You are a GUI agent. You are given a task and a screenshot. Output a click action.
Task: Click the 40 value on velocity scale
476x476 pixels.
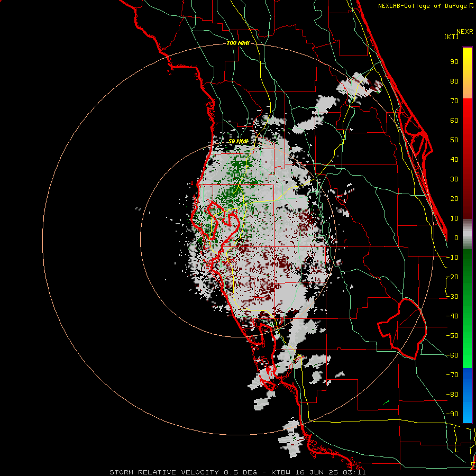coord(454,160)
